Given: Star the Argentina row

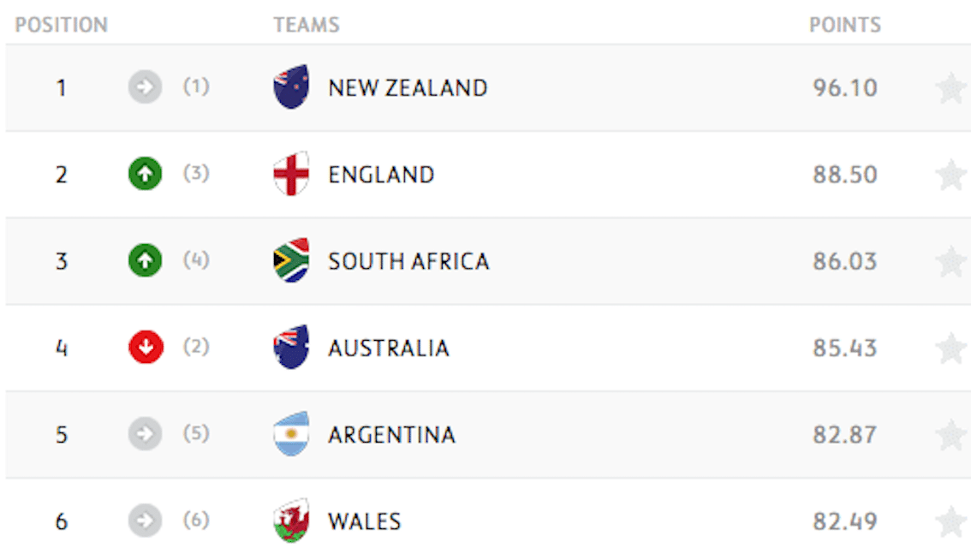Looking at the screenshot, I should 950,434.
